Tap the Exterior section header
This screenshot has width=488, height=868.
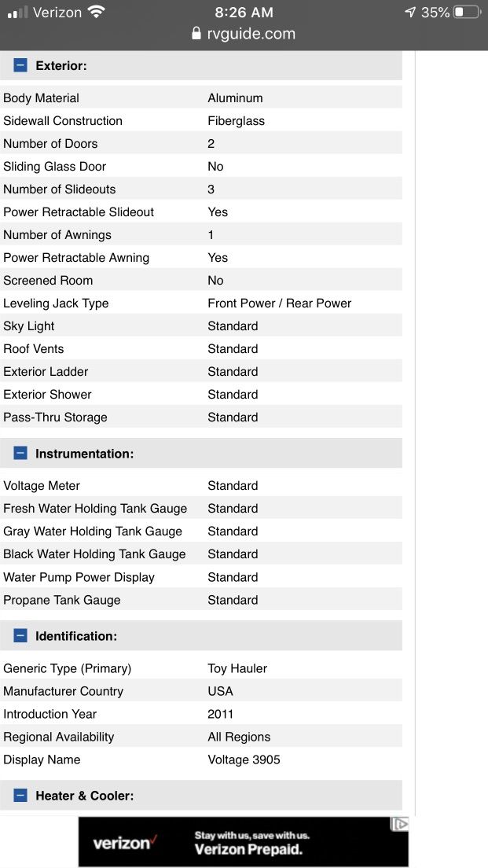click(201, 65)
